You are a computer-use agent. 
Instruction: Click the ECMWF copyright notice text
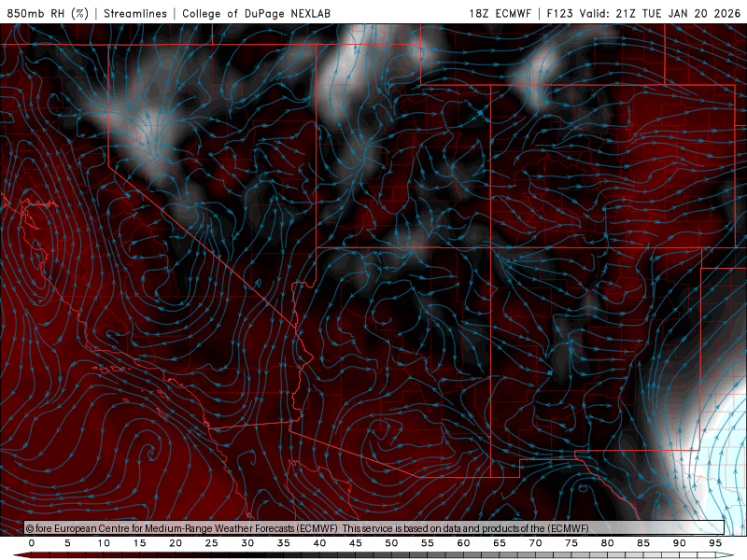click(x=307, y=528)
